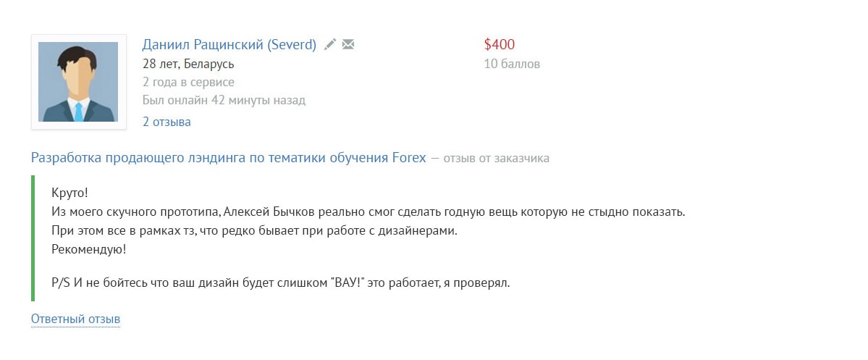Screen dimensions: 868x360
Task: Click 'Был онлайн 42 минуты назад' status
Action: click(224, 100)
